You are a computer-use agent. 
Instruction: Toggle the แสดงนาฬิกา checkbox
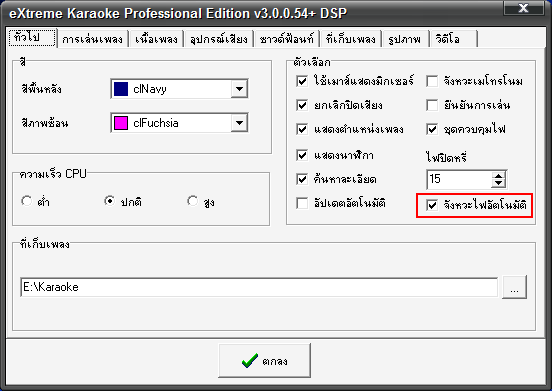pyautogui.click(x=302, y=155)
